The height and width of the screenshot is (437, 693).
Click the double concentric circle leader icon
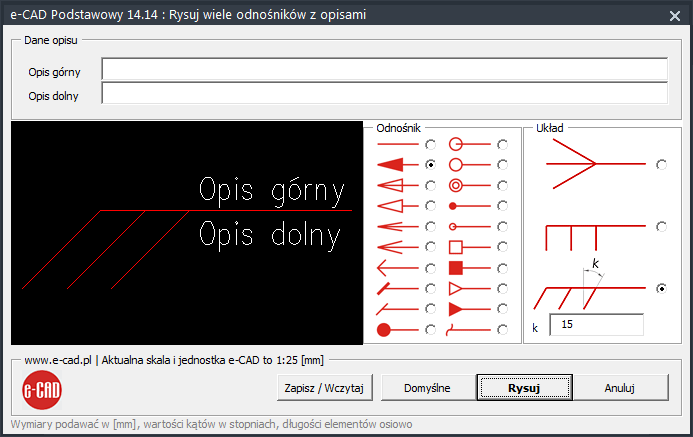tap(469, 185)
